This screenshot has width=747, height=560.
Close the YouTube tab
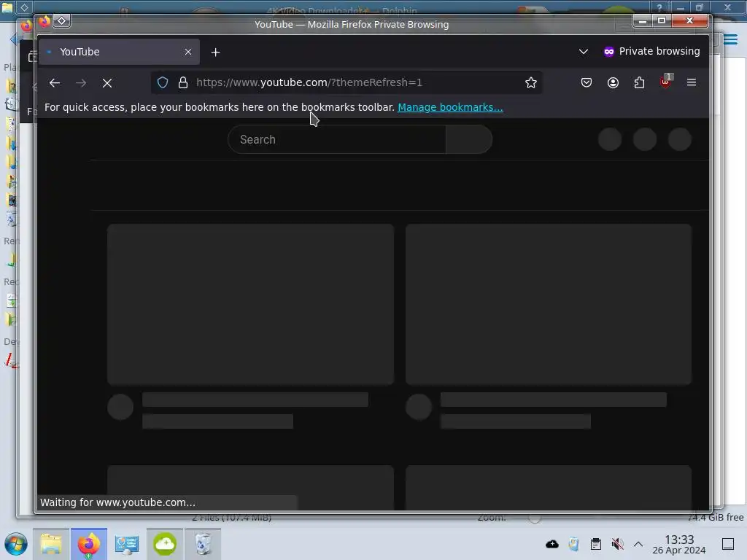pyautogui.click(x=188, y=52)
